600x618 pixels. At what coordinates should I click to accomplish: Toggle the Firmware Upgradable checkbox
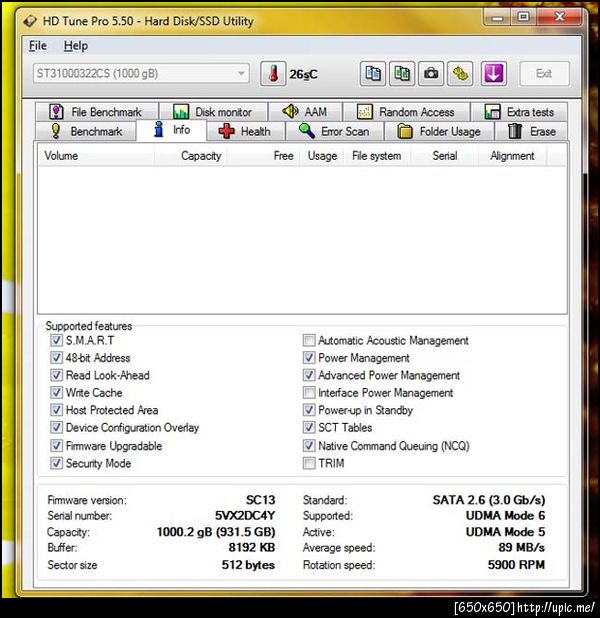point(56,446)
